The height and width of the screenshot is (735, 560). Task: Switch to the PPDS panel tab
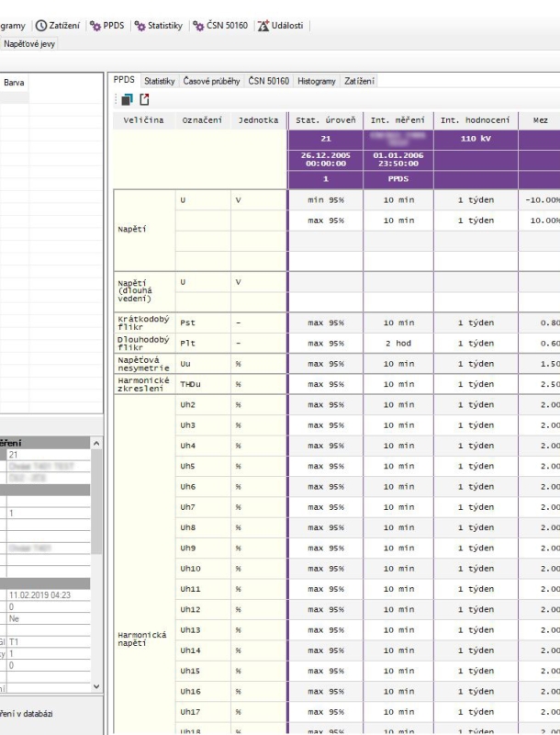pyautogui.click(x=124, y=80)
